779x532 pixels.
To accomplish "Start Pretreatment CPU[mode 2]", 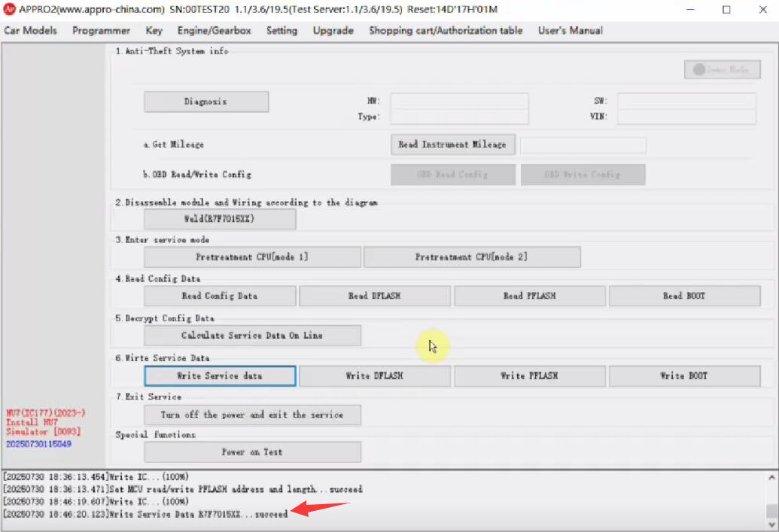I will pyautogui.click(x=472, y=257).
